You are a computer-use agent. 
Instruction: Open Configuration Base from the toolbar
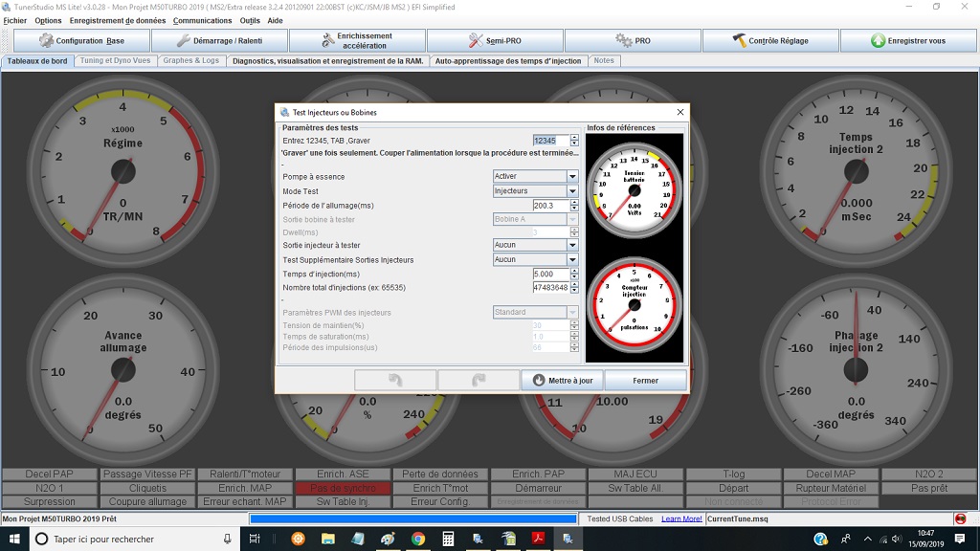pos(80,39)
